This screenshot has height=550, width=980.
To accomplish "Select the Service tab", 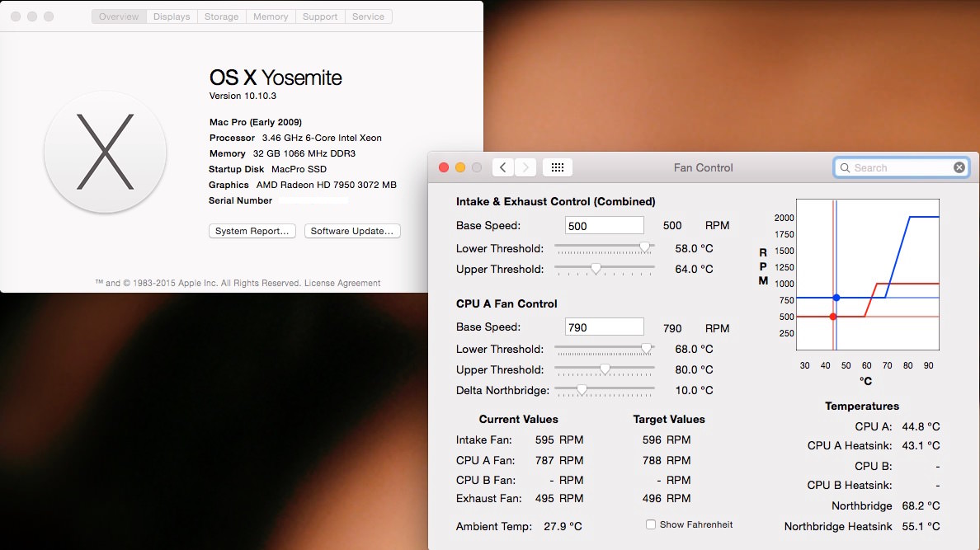I will coord(368,16).
